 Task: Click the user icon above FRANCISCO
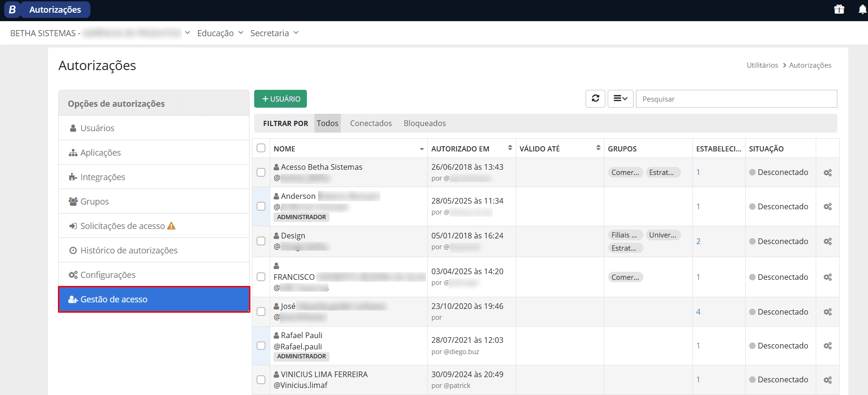pyautogui.click(x=277, y=266)
